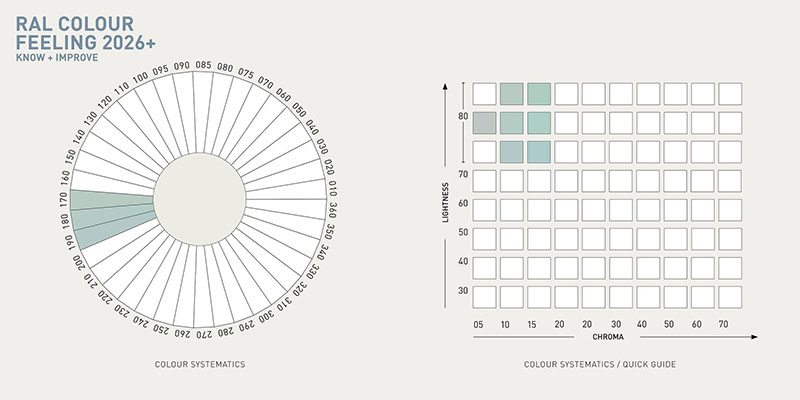Pick the third-row blue-green swatch in chroma 15 column
The width and height of the screenshot is (800, 400).
[x=540, y=152]
